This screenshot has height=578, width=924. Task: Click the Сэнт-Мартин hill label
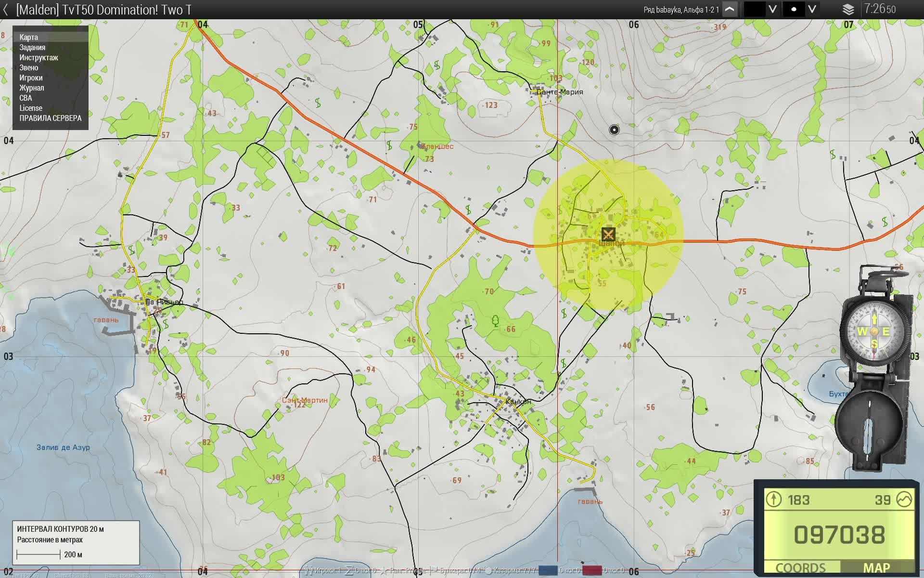point(305,400)
